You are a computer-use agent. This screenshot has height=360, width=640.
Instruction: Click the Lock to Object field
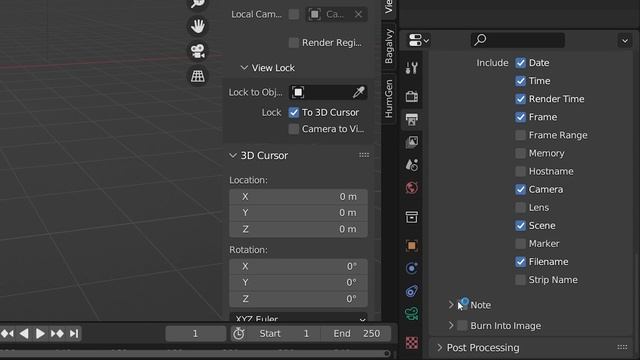point(328,92)
